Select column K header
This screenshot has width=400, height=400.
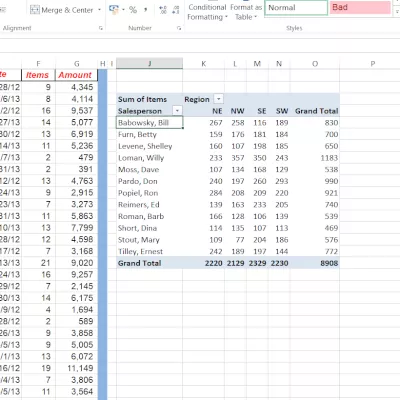point(204,64)
